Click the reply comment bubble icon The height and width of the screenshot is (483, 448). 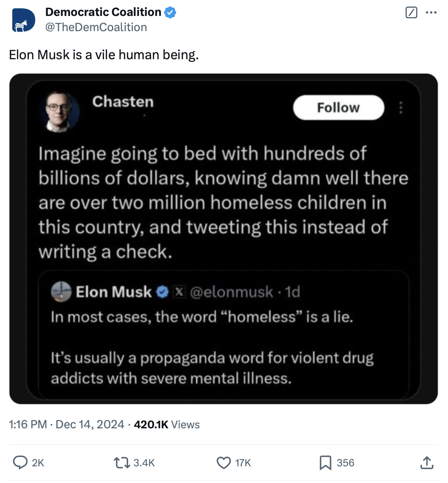20,462
